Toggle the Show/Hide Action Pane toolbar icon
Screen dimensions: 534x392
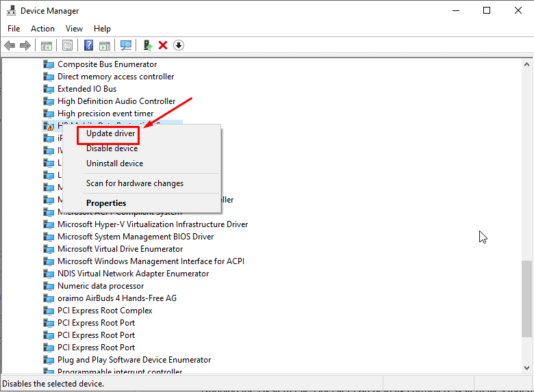click(x=105, y=45)
